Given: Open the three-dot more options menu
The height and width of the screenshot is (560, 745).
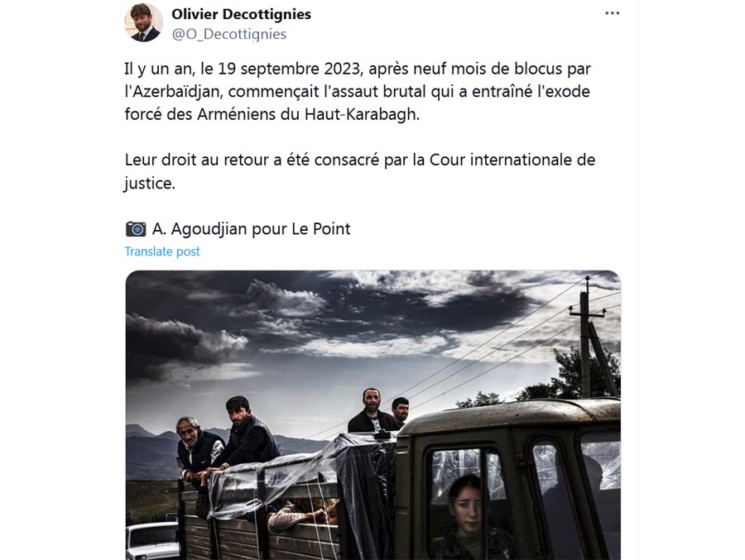Looking at the screenshot, I should click(x=612, y=13).
